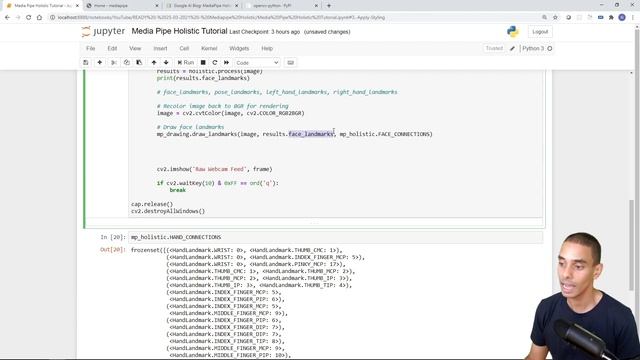Restart kernel and run all cells icon
Screen dimensions: 640x360
(227, 62)
